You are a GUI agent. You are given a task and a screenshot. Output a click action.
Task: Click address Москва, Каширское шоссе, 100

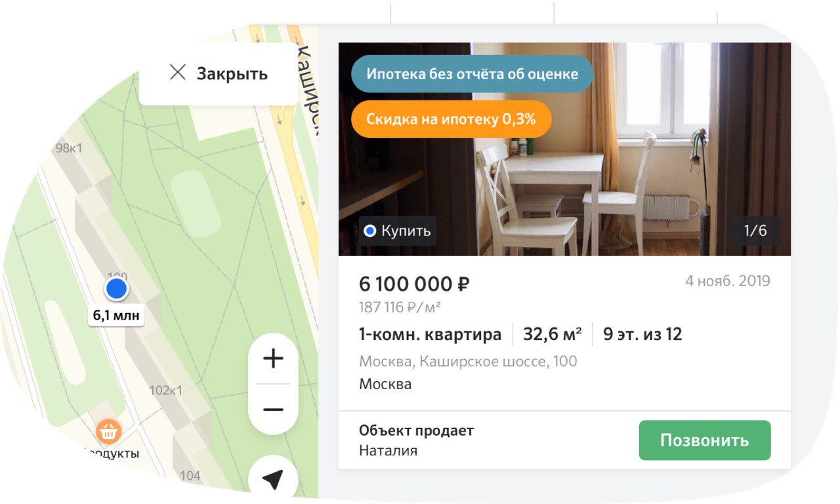[x=468, y=361]
